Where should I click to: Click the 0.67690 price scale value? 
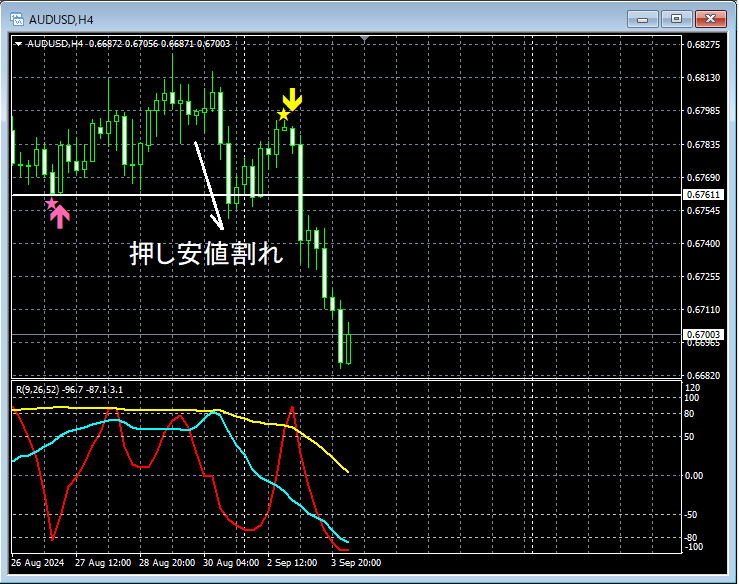click(703, 178)
